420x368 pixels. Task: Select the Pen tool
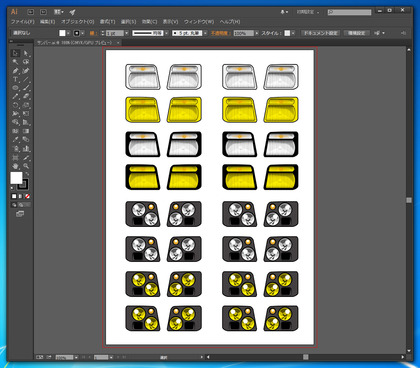click(15, 71)
